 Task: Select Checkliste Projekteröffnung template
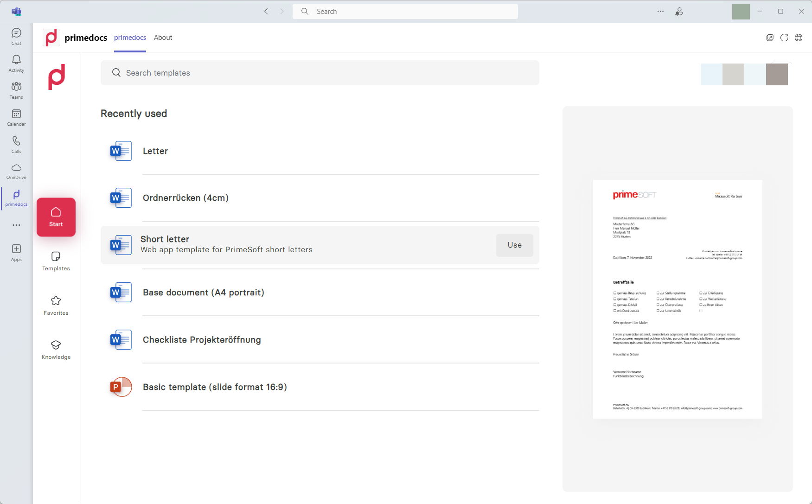(x=320, y=340)
